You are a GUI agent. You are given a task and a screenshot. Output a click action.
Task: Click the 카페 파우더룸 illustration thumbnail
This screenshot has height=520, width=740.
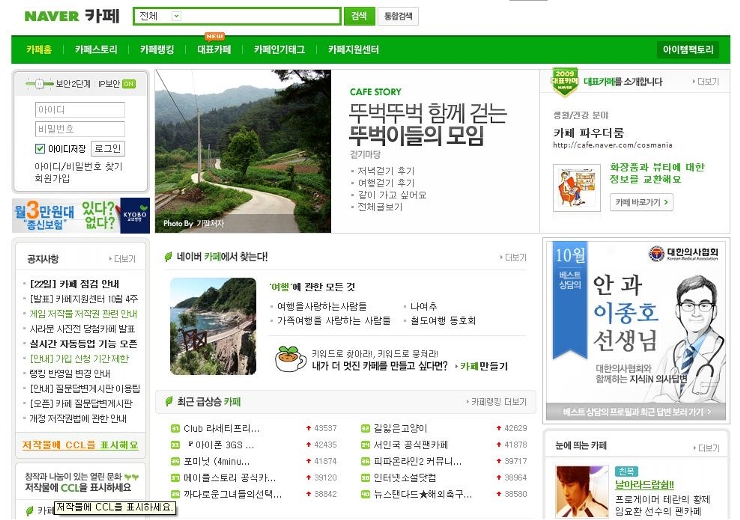pyautogui.click(x=576, y=187)
